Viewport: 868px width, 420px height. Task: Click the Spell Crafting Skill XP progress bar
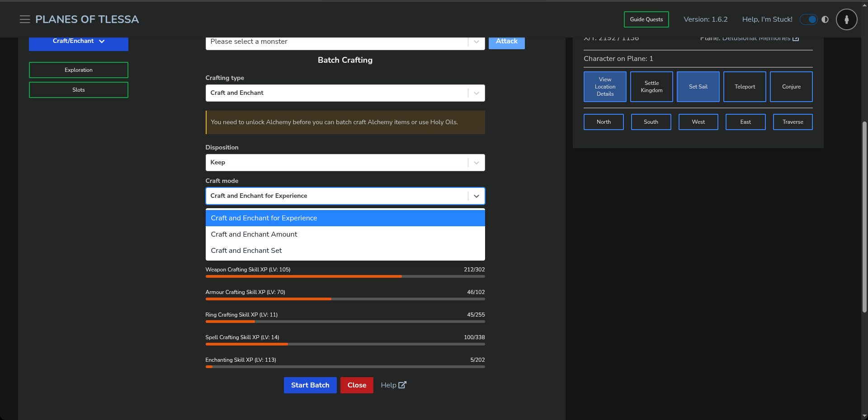pos(345,344)
